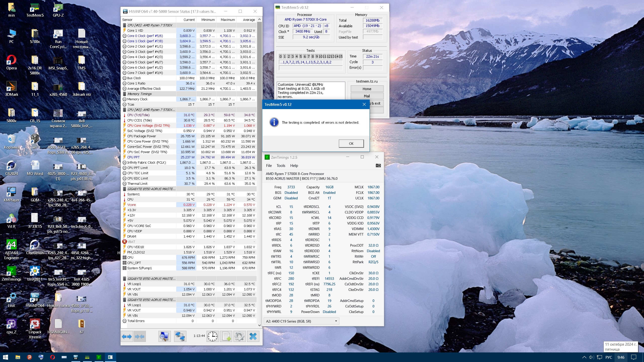Click the TestMem5 Home button

coord(367,89)
